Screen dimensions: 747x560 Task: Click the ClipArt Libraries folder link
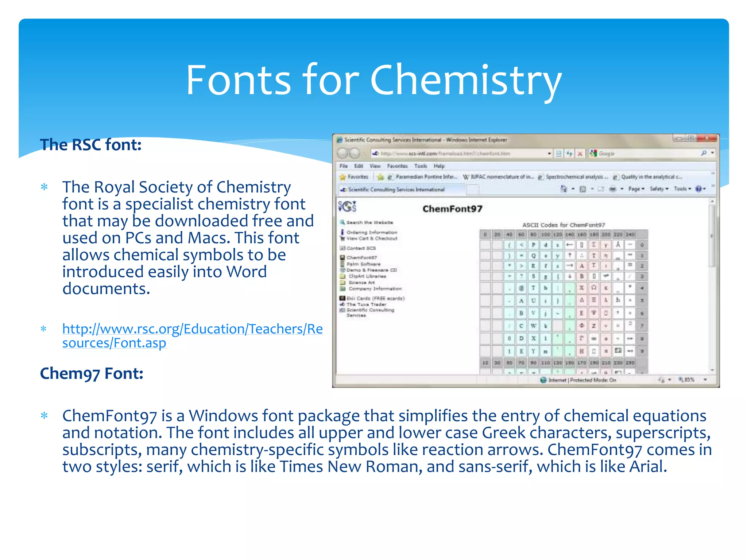[367, 276]
